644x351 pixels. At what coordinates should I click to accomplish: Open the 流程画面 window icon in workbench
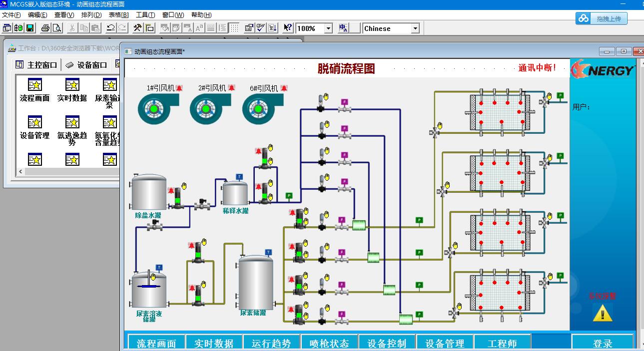pos(34,85)
